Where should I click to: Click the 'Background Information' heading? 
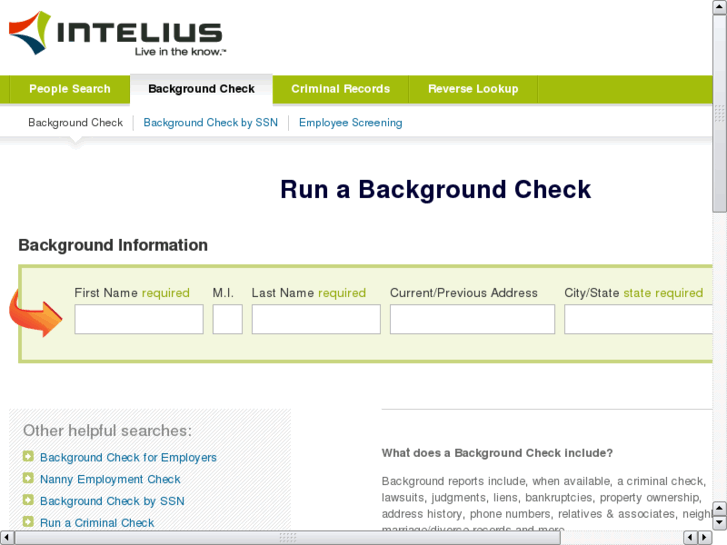(x=113, y=245)
